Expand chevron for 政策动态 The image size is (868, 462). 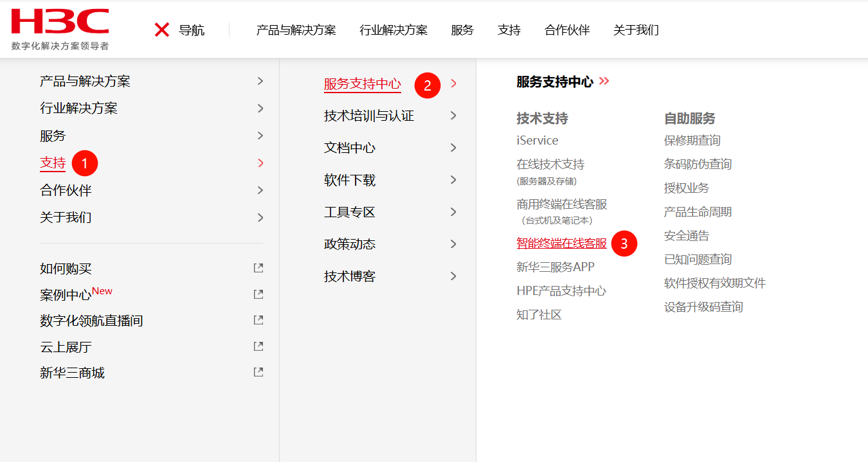pos(453,244)
